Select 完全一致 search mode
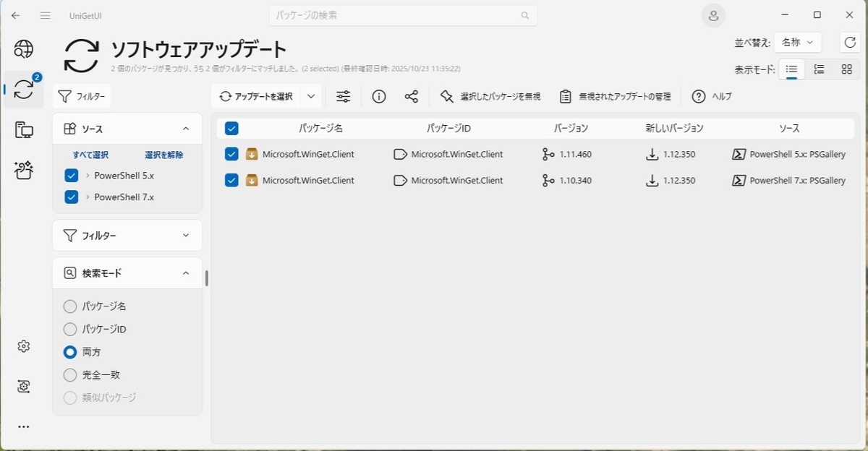This screenshot has width=868, height=451. 70,375
